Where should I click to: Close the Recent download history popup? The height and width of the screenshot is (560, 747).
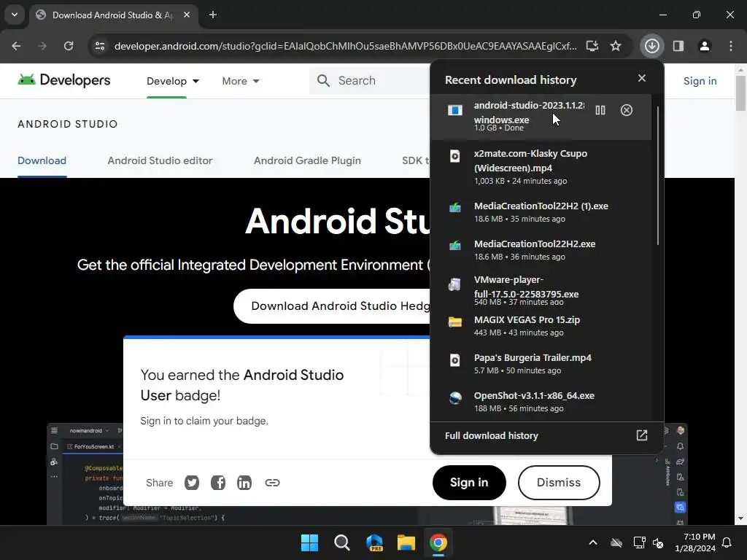(x=642, y=78)
